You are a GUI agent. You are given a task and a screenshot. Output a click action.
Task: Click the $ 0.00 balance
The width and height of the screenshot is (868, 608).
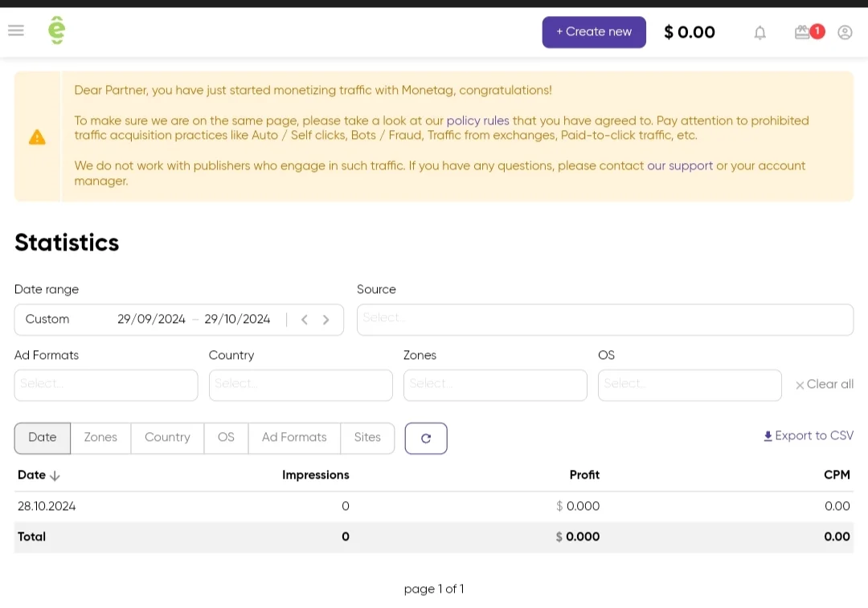(690, 32)
